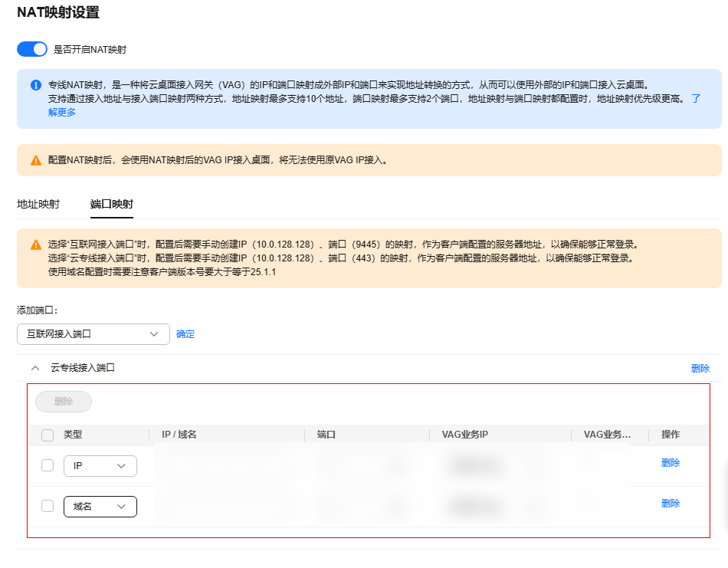The height and width of the screenshot is (568, 728).
Task: Tick the checkbox for the IP row
Action: (48, 465)
